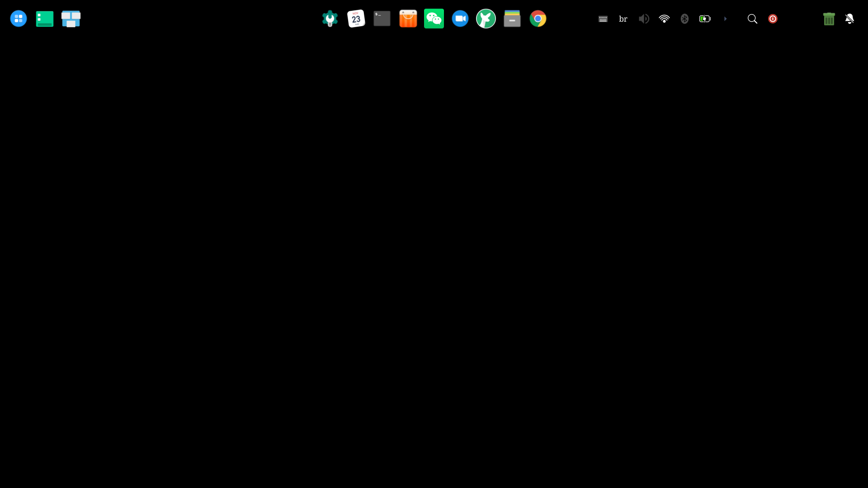The height and width of the screenshot is (488, 868).
Task: Open the gray file drawer icon
Action: coord(512,19)
